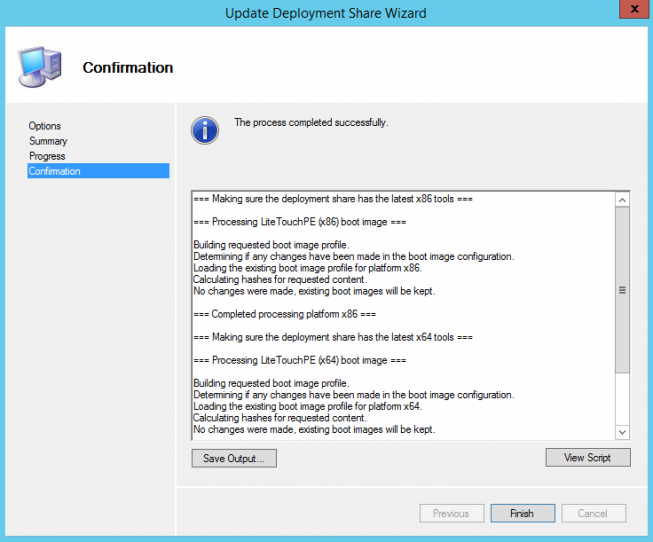Screen dimensions: 653x542
Task: Click the Cancel button
Action: (593, 513)
